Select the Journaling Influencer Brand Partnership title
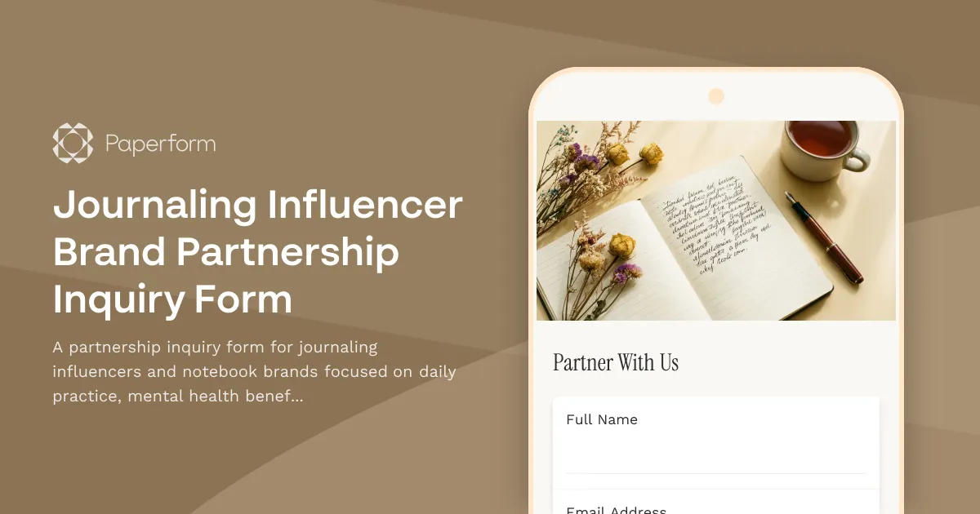Image resolution: width=980 pixels, height=514 pixels. 257,251
